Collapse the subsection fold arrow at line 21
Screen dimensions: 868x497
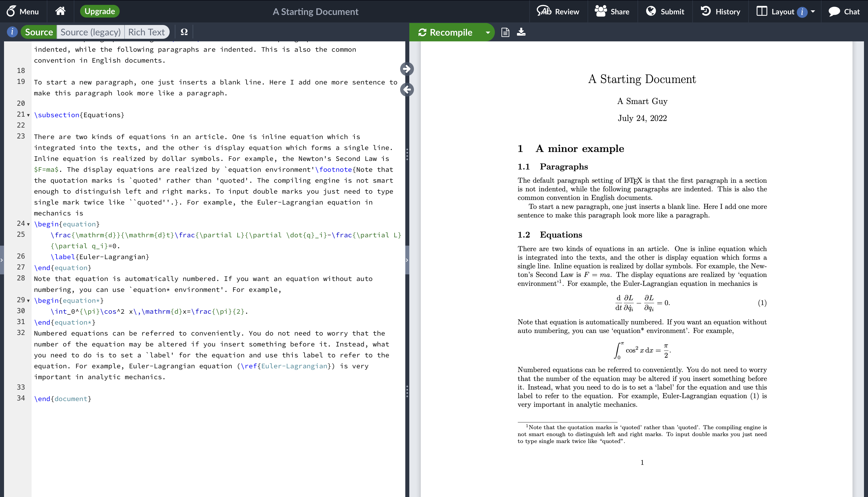(x=28, y=115)
